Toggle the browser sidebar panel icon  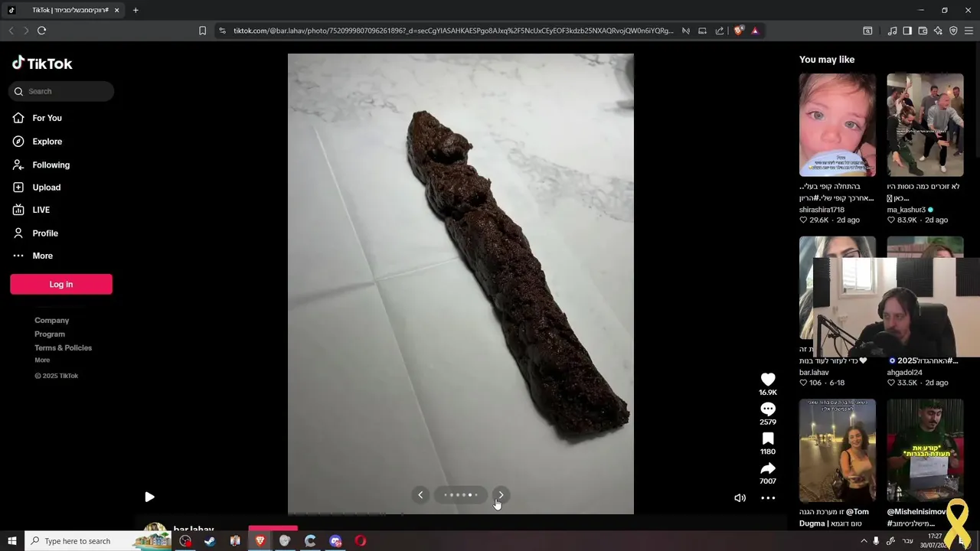(x=907, y=31)
